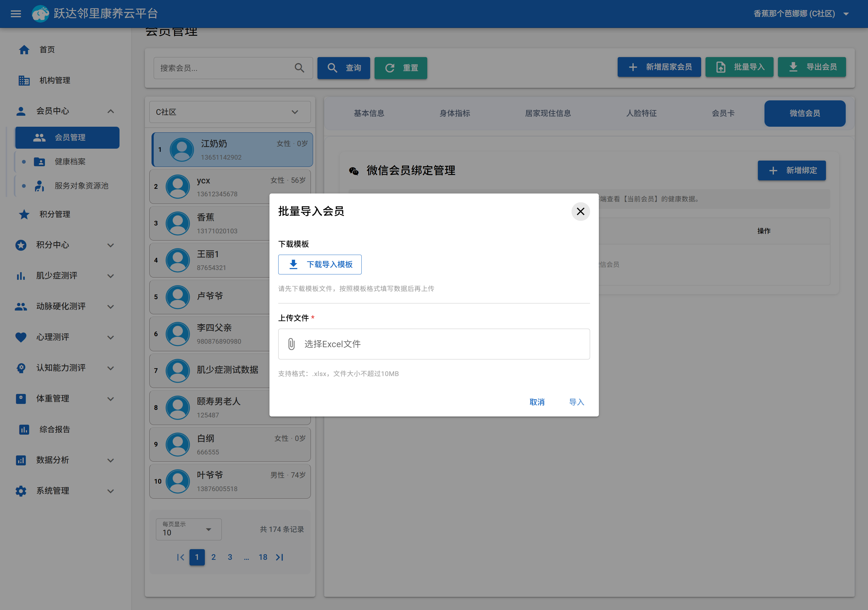
Task: Expand the 系统管理 menu section
Action: tap(111, 491)
